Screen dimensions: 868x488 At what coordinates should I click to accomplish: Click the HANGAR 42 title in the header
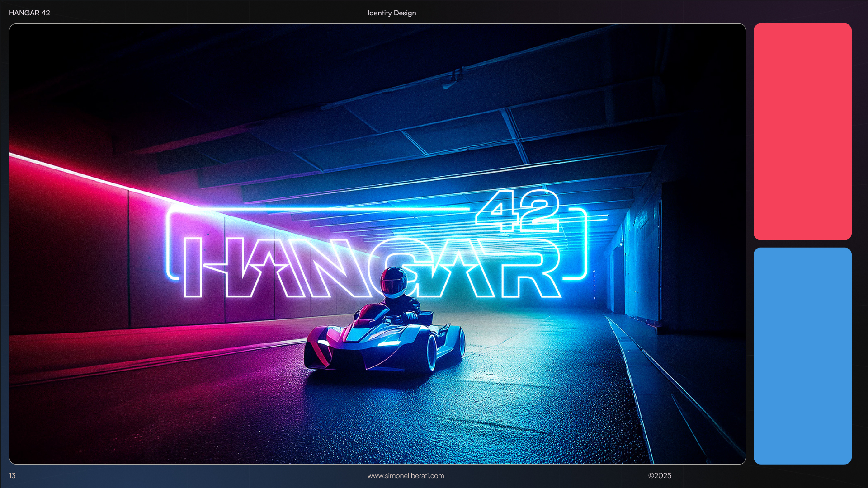29,13
